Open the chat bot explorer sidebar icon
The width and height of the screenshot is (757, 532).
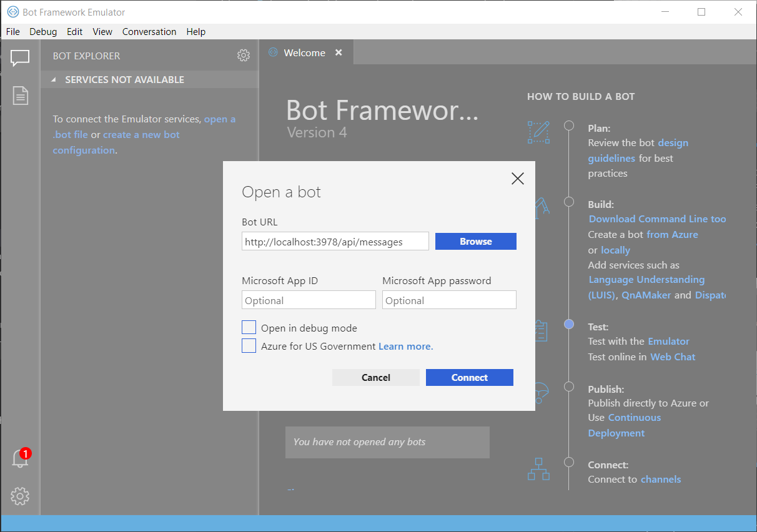[20, 58]
